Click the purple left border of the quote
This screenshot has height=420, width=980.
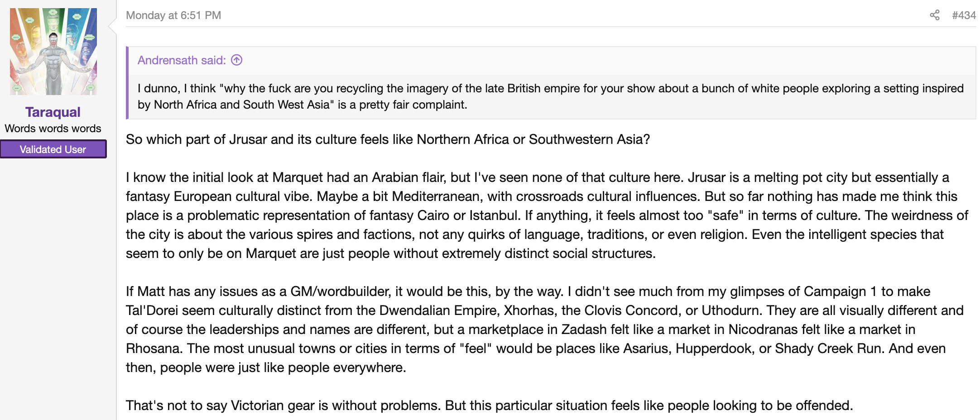[127, 83]
